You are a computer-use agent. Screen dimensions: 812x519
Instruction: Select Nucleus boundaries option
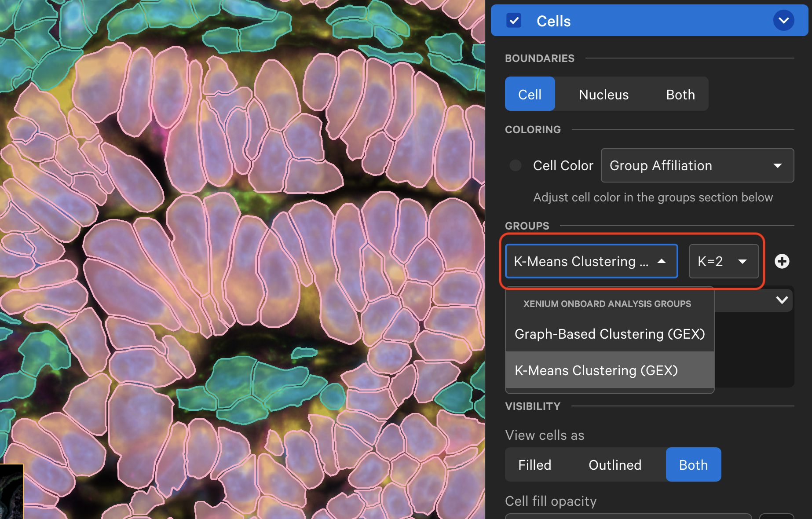click(x=604, y=94)
